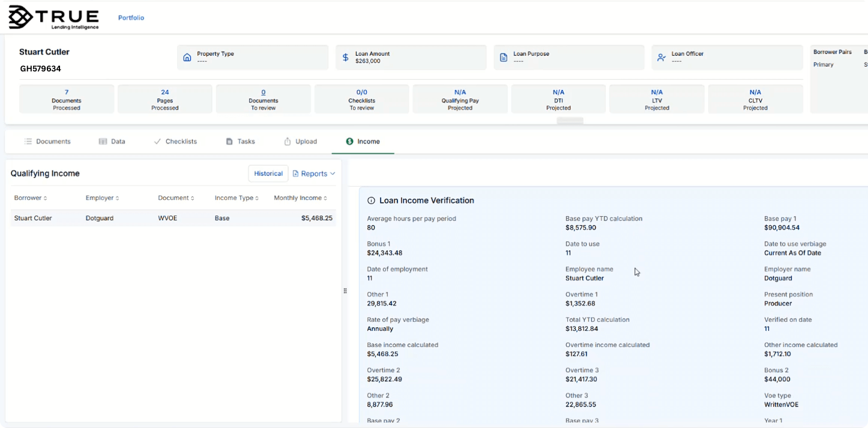Open the Reports dropdown
868x428 pixels.
tap(313, 173)
